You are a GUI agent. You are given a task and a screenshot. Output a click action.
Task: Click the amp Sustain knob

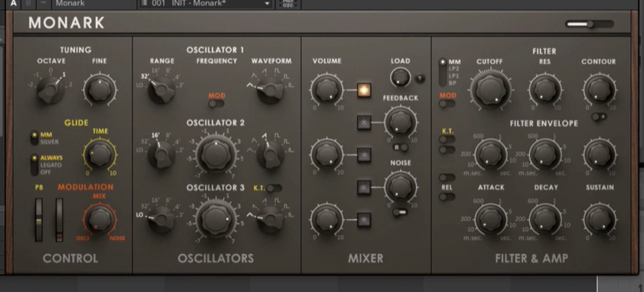[600, 219]
